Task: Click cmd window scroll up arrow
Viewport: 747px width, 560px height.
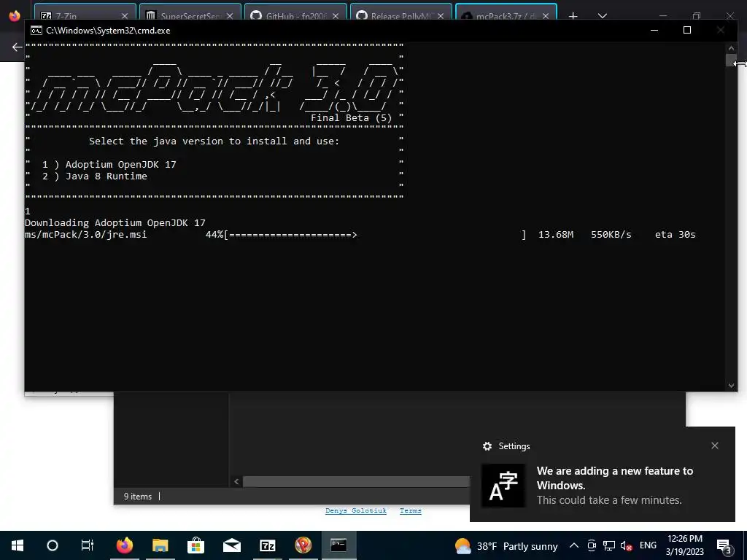Action: tap(731, 48)
